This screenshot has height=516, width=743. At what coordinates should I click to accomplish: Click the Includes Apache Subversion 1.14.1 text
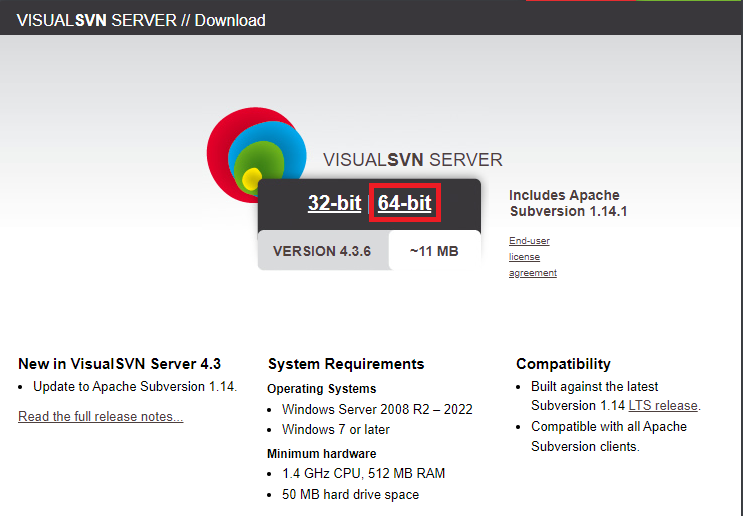568,203
